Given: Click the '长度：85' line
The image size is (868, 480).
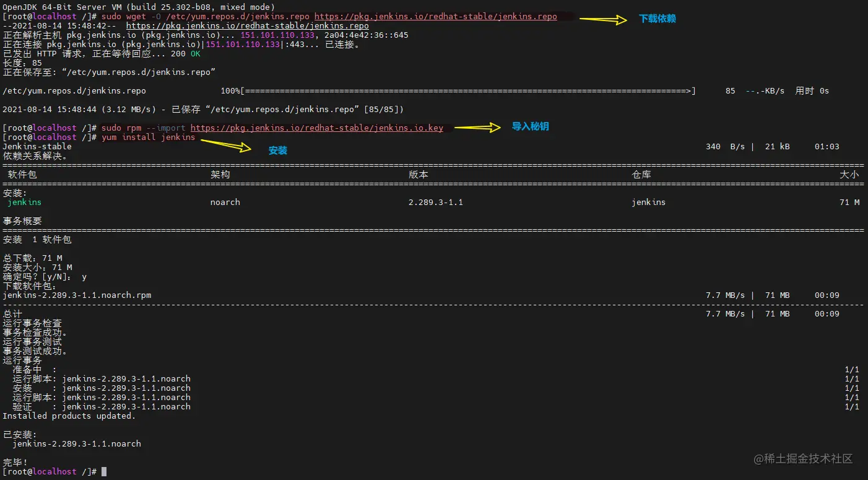Looking at the screenshot, I should point(22,63).
